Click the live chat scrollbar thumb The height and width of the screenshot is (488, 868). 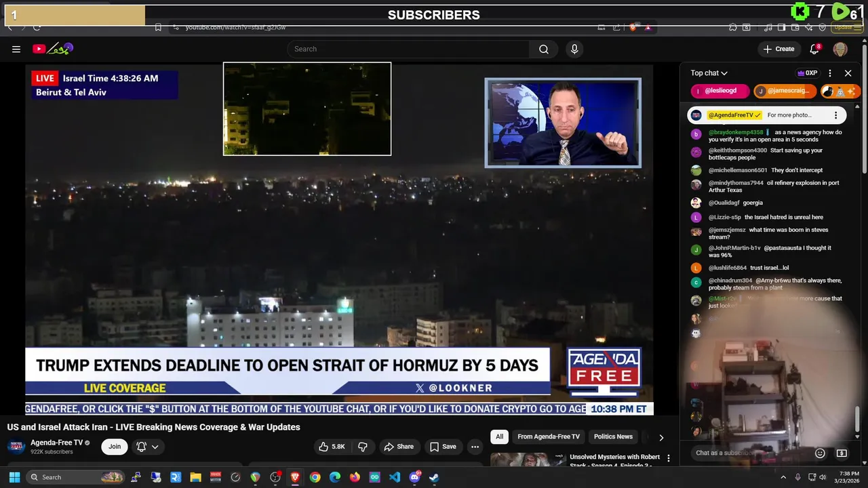tap(857, 418)
